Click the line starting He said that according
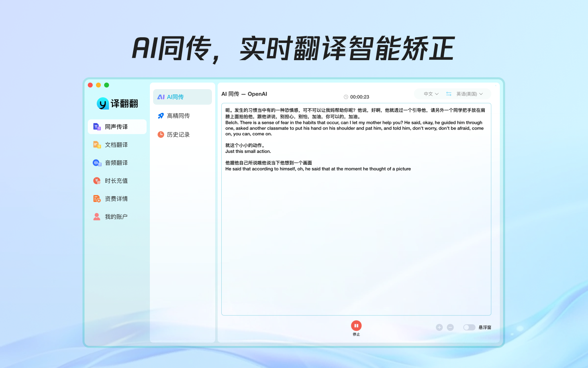 pos(318,169)
